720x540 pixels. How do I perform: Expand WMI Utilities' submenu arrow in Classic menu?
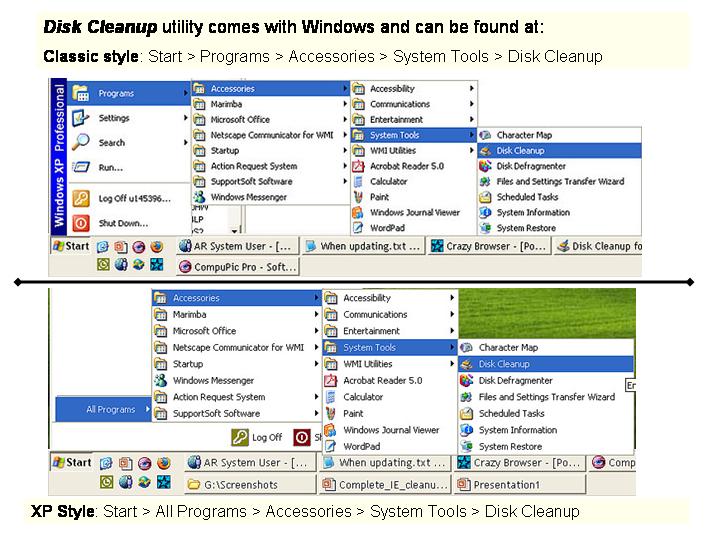(x=472, y=150)
